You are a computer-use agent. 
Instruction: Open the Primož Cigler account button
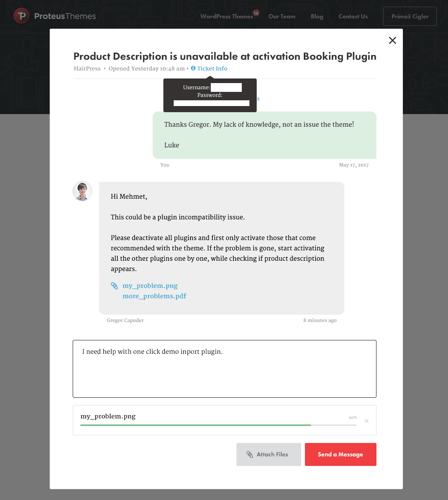410,16
